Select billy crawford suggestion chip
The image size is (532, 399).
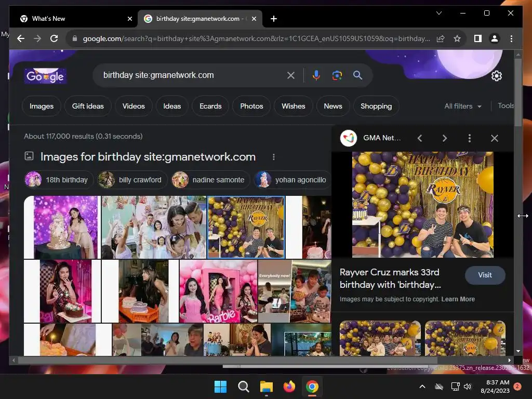tap(132, 180)
